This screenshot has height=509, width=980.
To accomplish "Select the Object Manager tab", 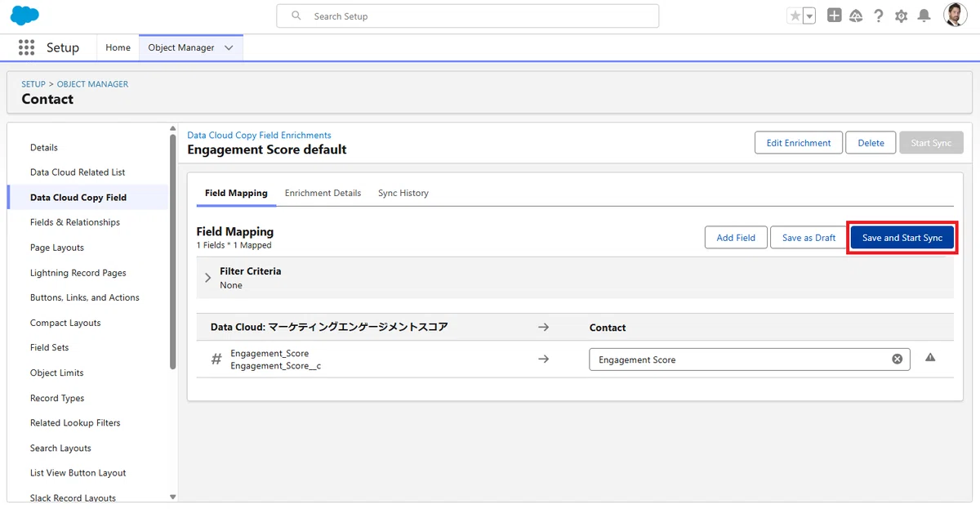I will pyautogui.click(x=181, y=47).
